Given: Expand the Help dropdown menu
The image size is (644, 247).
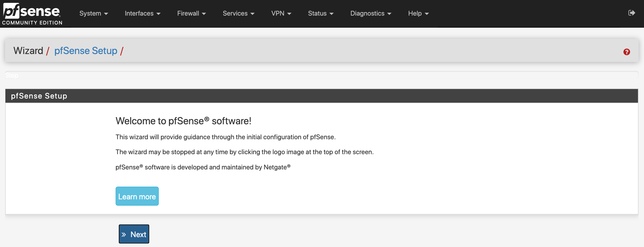Looking at the screenshot, I should (x=419, y=13).
